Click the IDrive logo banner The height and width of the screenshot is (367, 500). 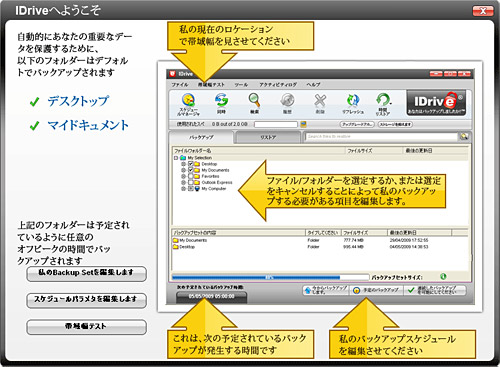coord(436,103)
